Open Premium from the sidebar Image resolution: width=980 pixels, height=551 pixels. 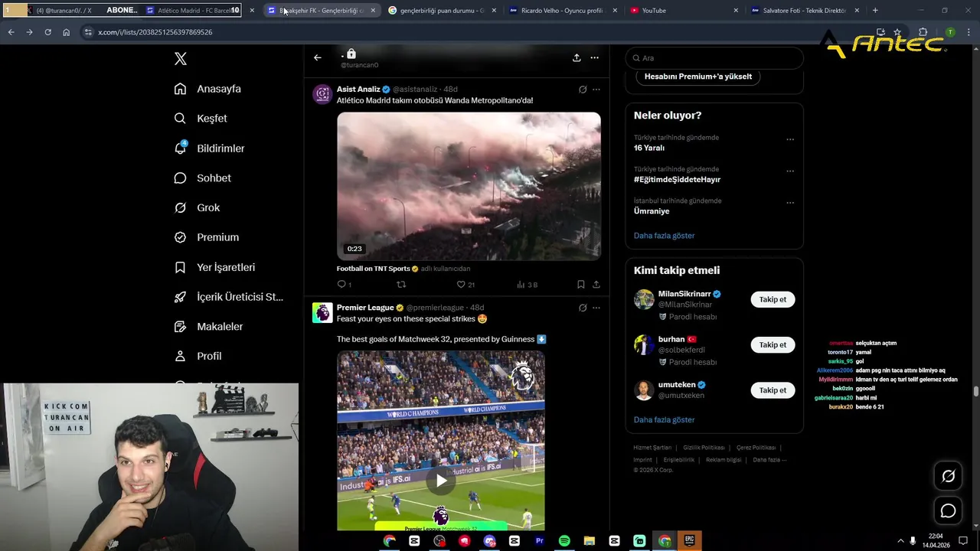tap(207, 237)
